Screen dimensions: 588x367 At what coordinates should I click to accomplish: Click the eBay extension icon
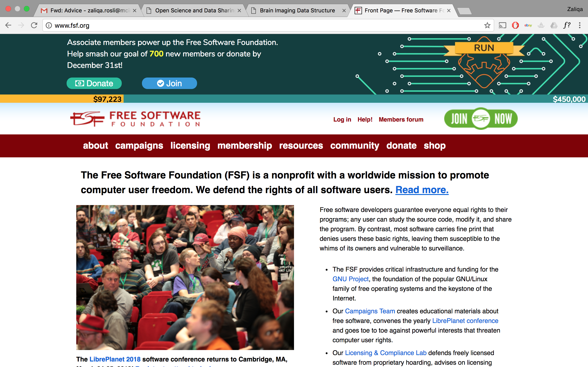528,25
